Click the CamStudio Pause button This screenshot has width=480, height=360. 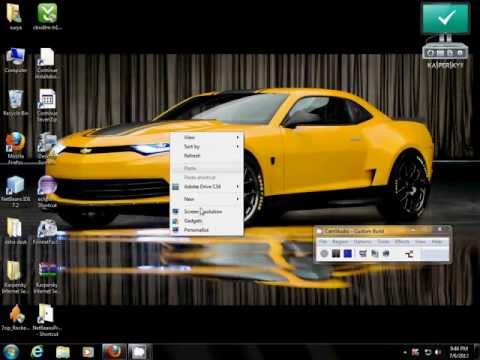pos(336,254)
